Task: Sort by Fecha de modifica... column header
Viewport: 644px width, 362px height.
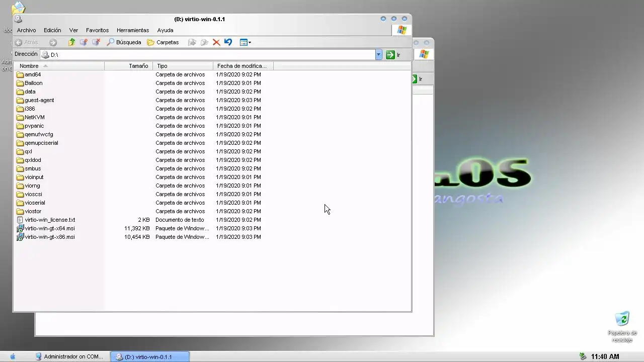Action: (x=243, y=66)
